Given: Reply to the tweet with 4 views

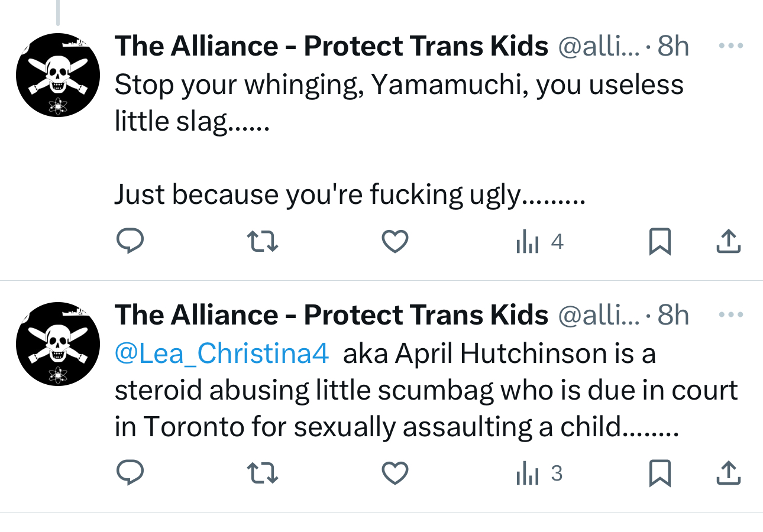Looking at the screenshot, I should [129, 242].
